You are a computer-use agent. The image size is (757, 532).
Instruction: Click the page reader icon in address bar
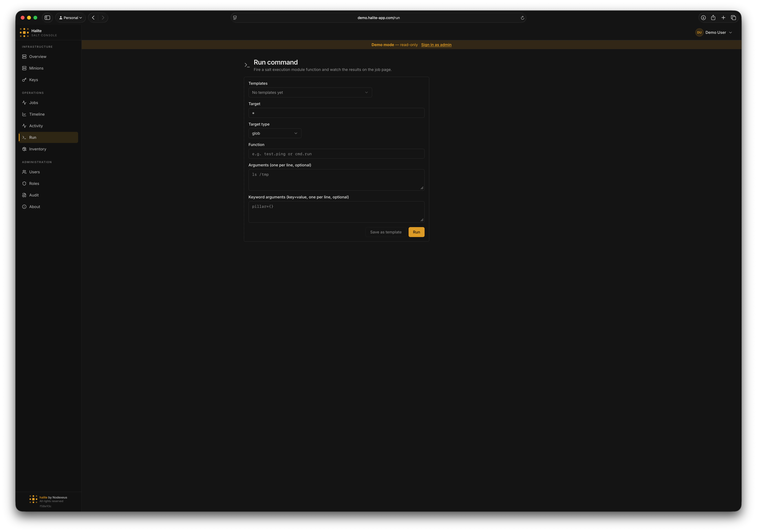tap(235, 18)
